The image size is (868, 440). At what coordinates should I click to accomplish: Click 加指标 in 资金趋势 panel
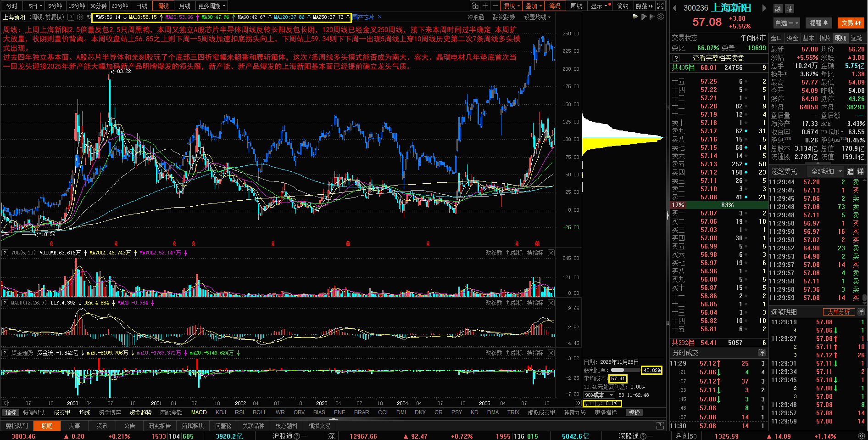click(514, 353)
